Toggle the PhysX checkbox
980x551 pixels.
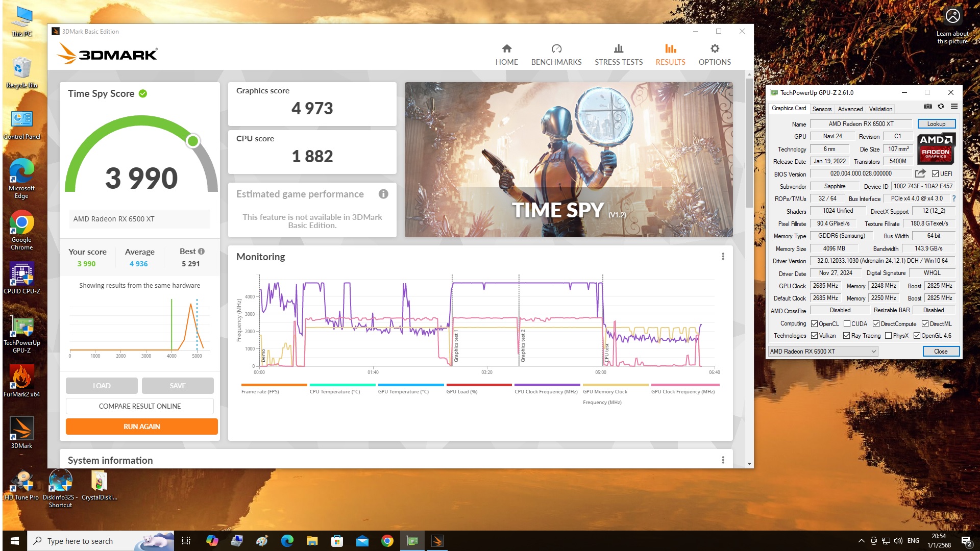coord(888,336)
